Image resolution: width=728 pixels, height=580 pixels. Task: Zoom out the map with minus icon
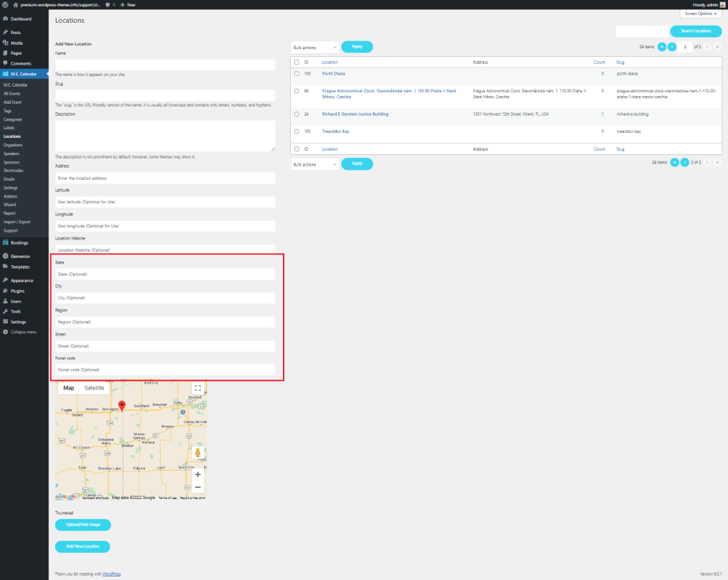[198, 488]
